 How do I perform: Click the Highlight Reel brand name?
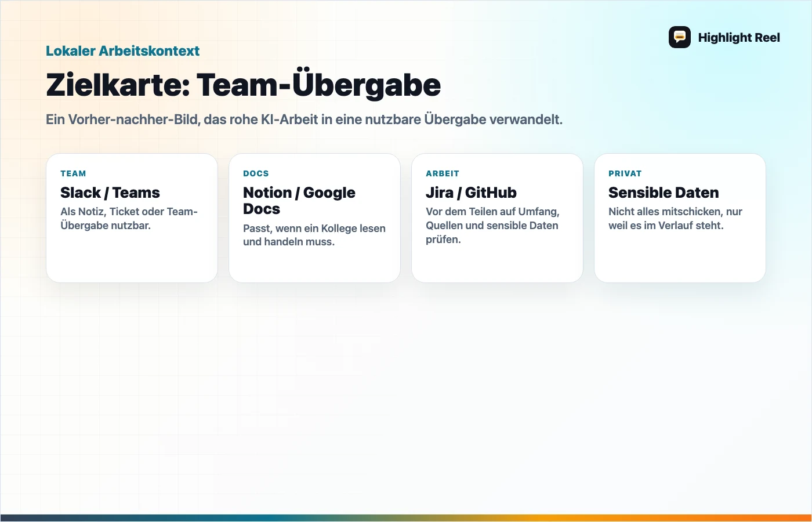pyautogui.click(x=739, y=38)
